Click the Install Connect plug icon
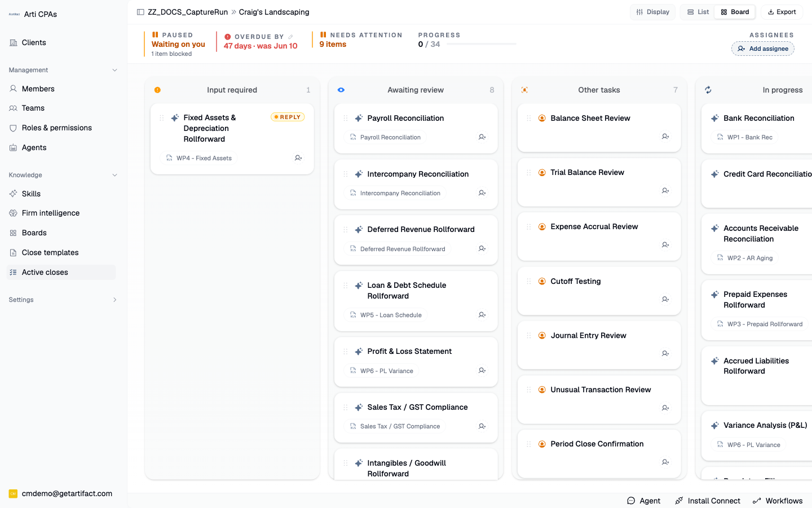Screen dimensions: 812x508 [x=679, y=501]
